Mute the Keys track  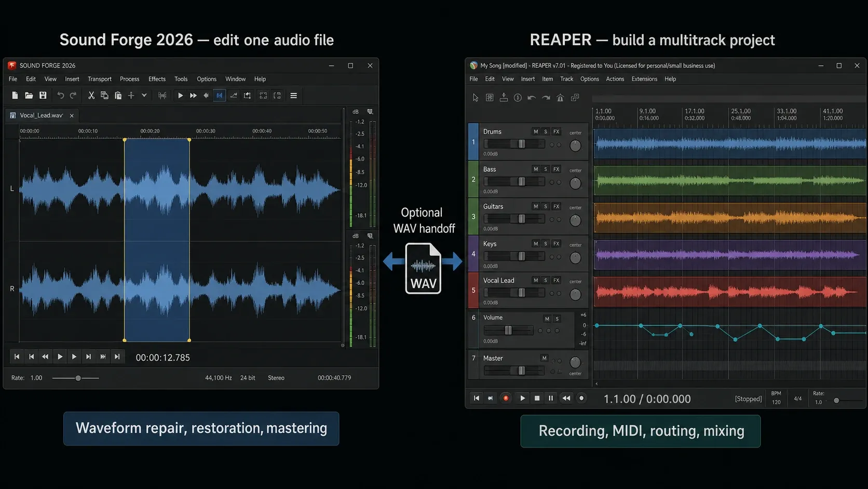pyautogui.click(x=536, y=244)
